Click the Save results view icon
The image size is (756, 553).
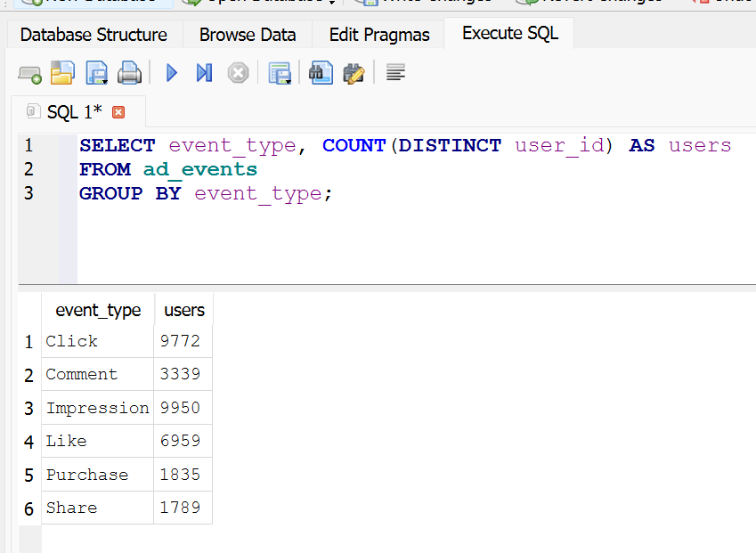pos(280,73)
